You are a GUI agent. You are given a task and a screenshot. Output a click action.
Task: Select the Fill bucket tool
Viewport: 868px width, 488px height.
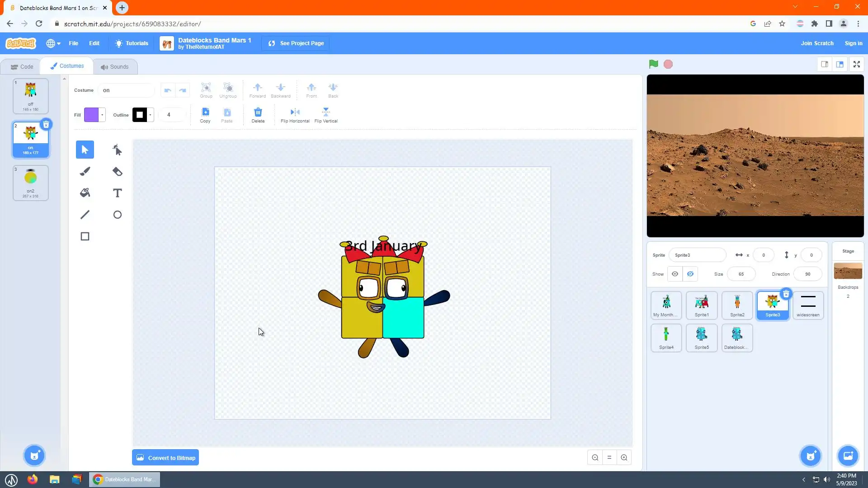pos(85,193)
